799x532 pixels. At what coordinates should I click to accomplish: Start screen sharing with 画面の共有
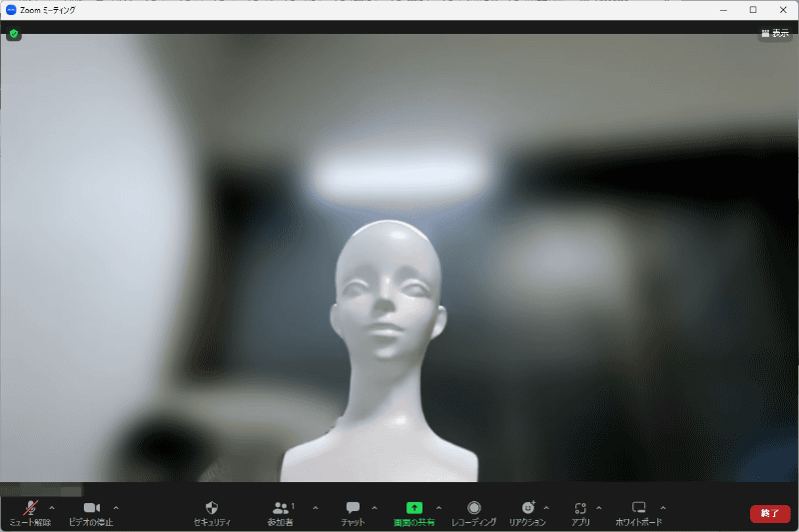click(x=414, y=513)
